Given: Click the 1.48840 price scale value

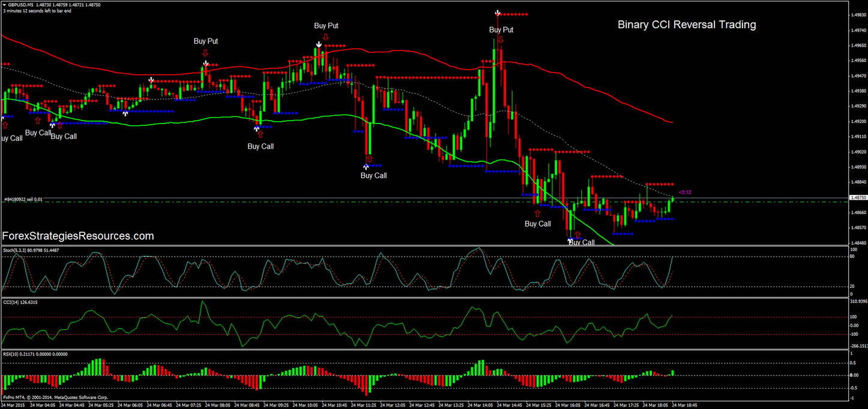Looking at the screenshot, I should point(858,182).
